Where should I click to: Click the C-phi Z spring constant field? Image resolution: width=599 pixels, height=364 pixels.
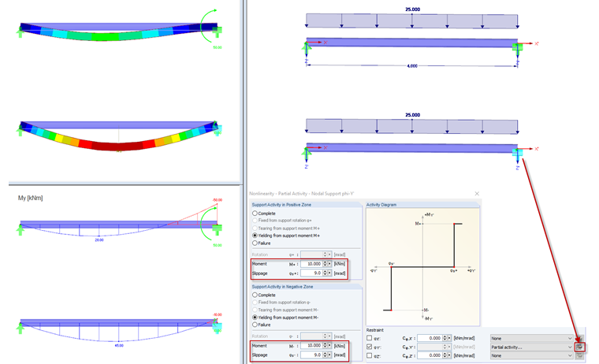[x=430, y=355]
